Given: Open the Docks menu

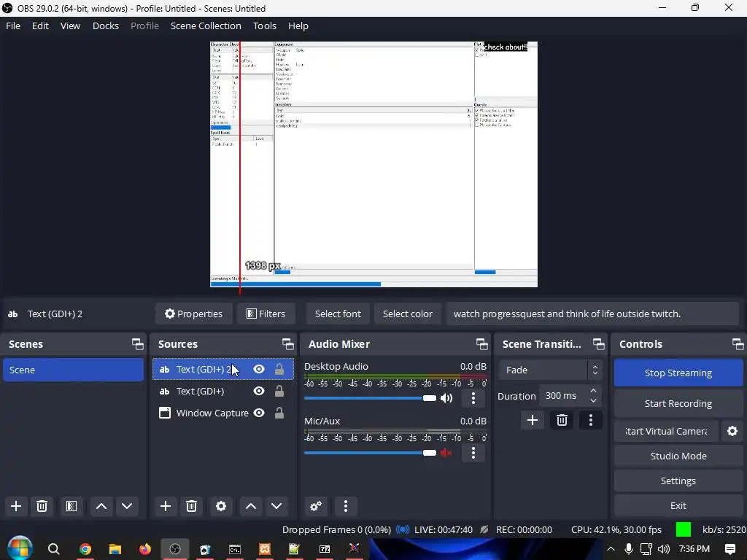Looking at the screenshot, I should point(106,26).
